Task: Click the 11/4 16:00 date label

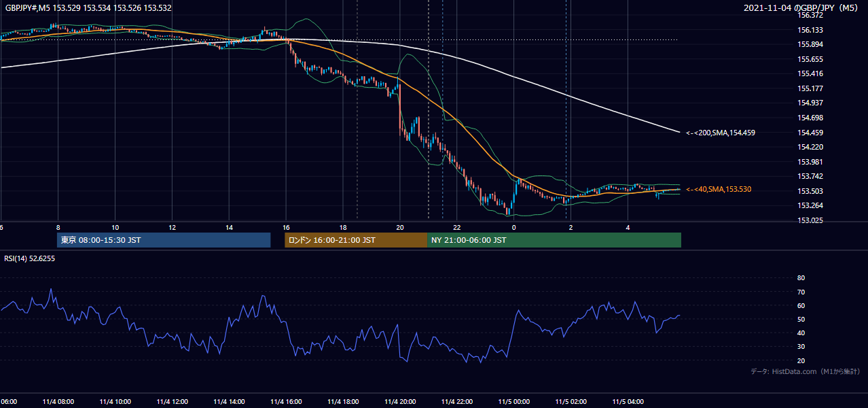Action: click(x=287, y=402)
